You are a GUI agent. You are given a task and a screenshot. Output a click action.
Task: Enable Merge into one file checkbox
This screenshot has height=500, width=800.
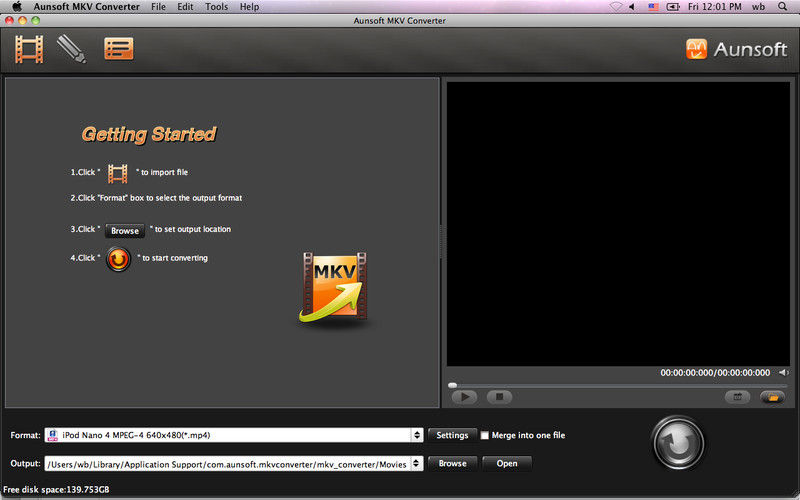click(x=486, y=436)
